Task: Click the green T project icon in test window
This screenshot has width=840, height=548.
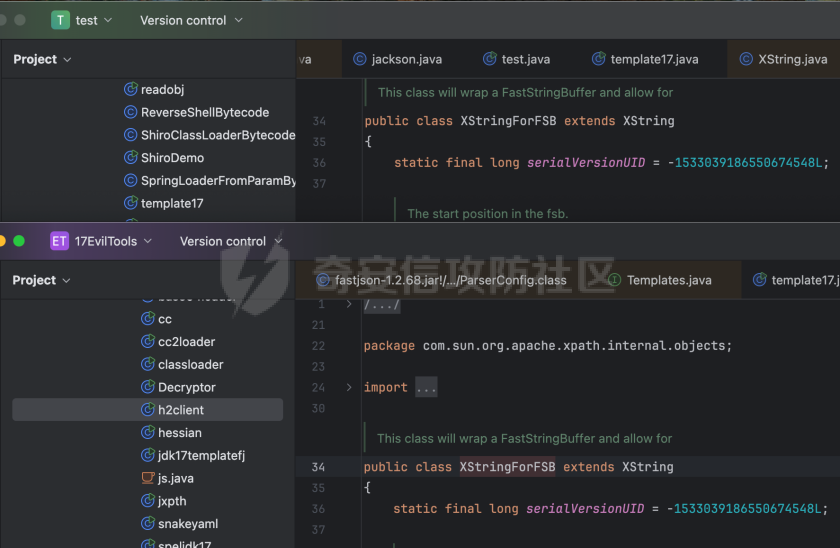Action: pyautogui.click(x=60, y=20)
